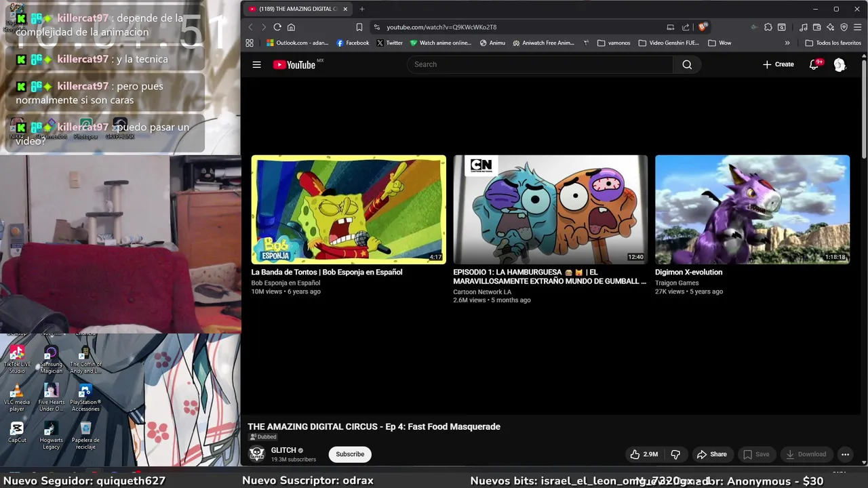Share this page via address bar icon
This screenshot has height=488, width=868.
tap(686, 27)
